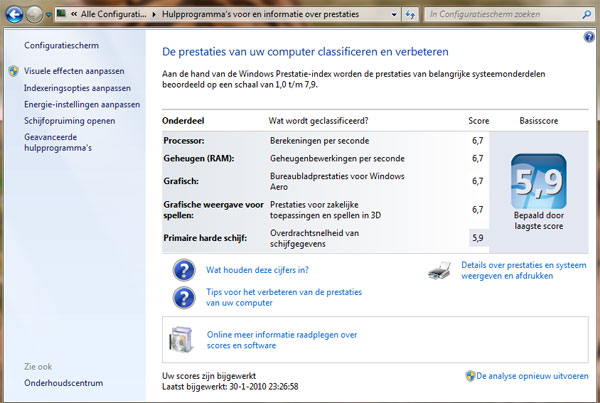Click the greyed-out Forward navigation button
The image size is (600, 403).
(x=34, y=15)
